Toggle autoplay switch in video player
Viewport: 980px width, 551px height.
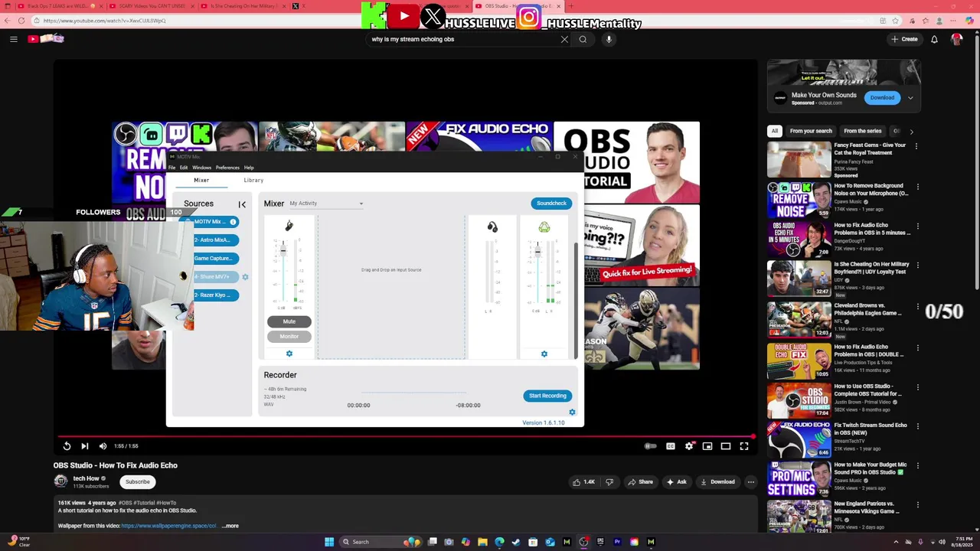650,446
